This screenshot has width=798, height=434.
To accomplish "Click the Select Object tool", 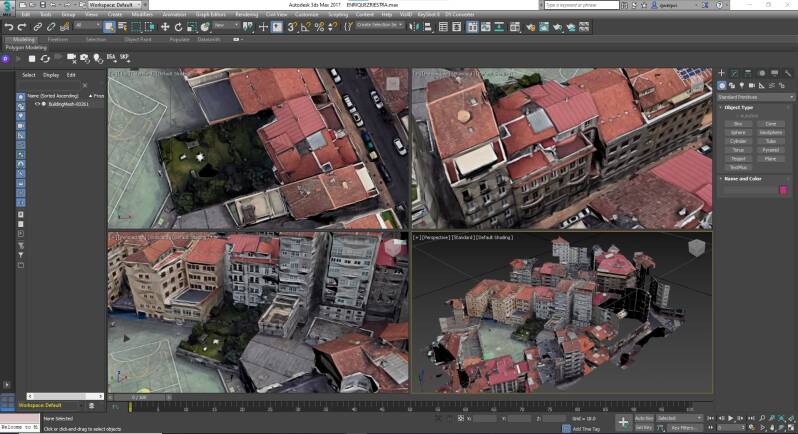I will coord(110,26).
